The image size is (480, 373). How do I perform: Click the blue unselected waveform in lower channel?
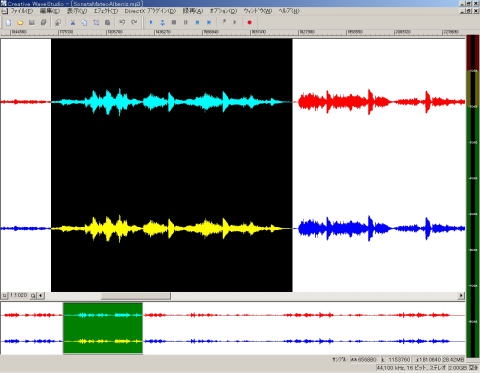381,228
